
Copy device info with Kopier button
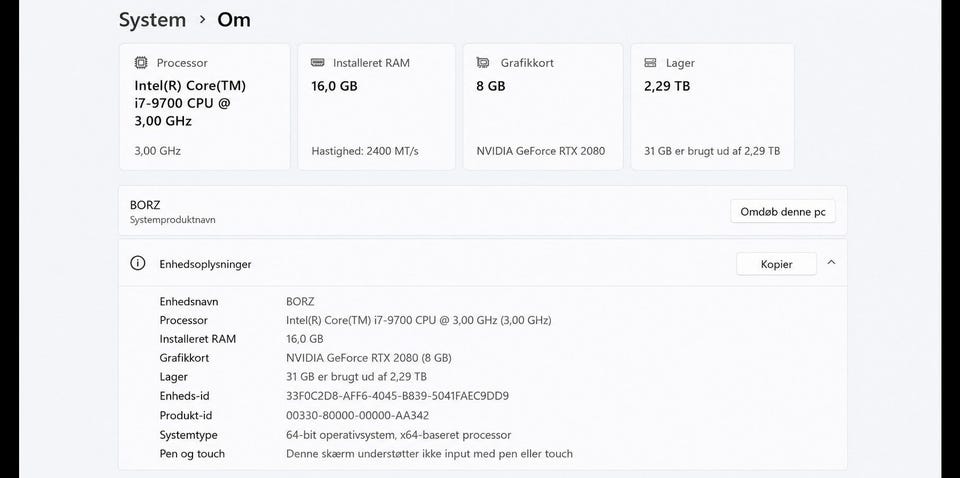point(776,264)
